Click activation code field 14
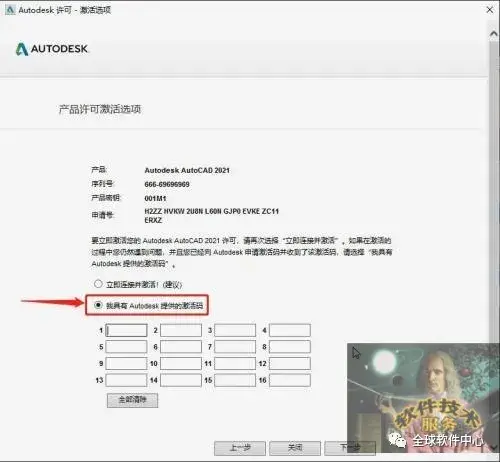The height and width of the screenshot is (462, 500). coord(181,380)
